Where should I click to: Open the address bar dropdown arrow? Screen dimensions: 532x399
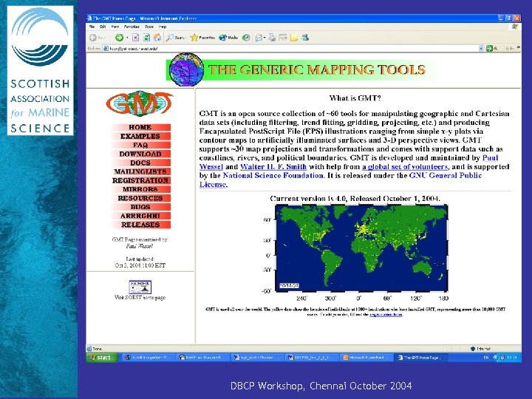pos(481,49)
